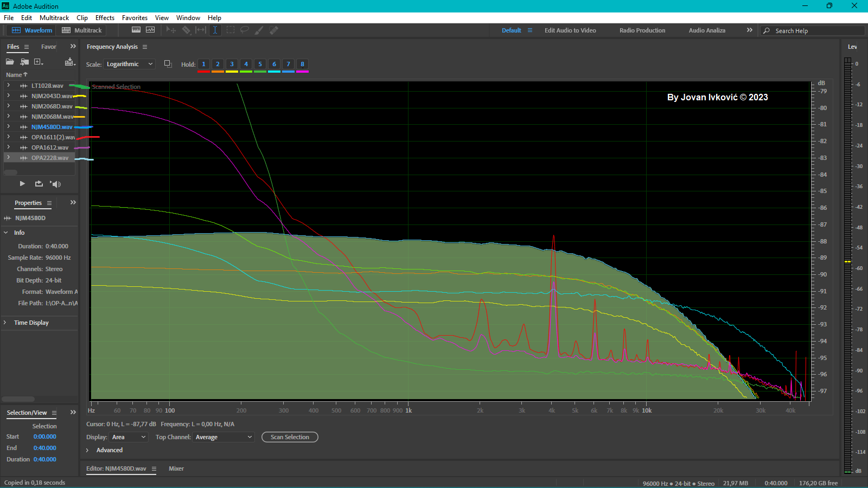Toggle auto-play in Files panel
The width and height of the screenshot is (868, 488).
tap(55, 184)
